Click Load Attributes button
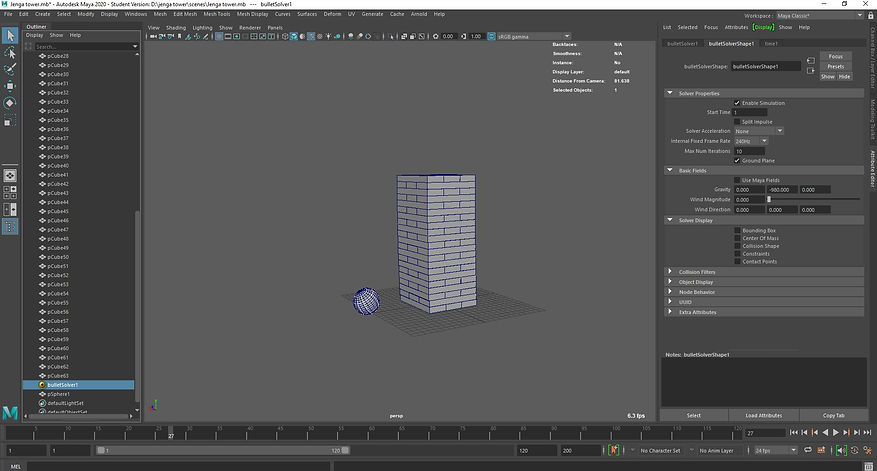This screenshot has width=877, height=471. pos(763,416)
